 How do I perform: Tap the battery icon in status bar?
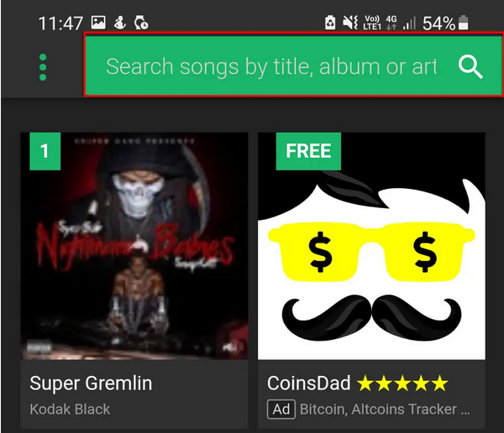(463, 23)
